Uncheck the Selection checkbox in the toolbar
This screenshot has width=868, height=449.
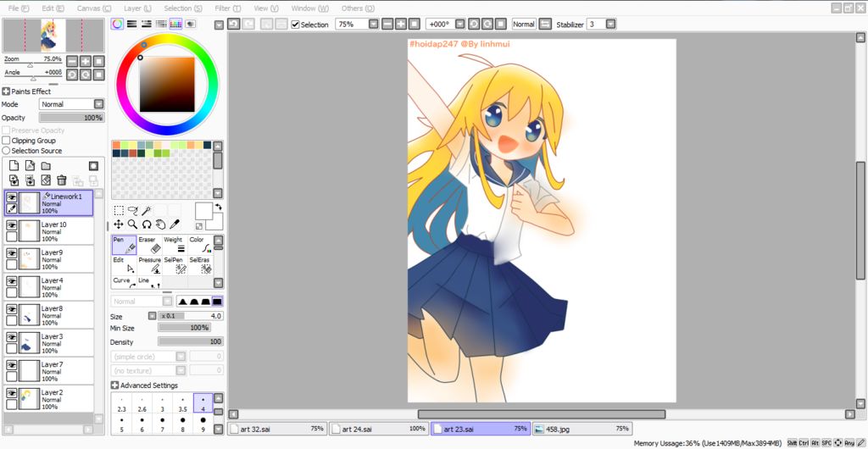click(295, 25)
